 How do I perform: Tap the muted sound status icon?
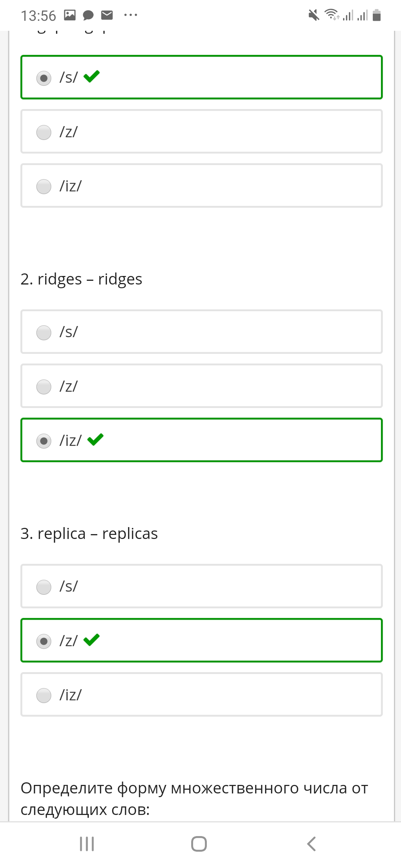click(314, 15)
